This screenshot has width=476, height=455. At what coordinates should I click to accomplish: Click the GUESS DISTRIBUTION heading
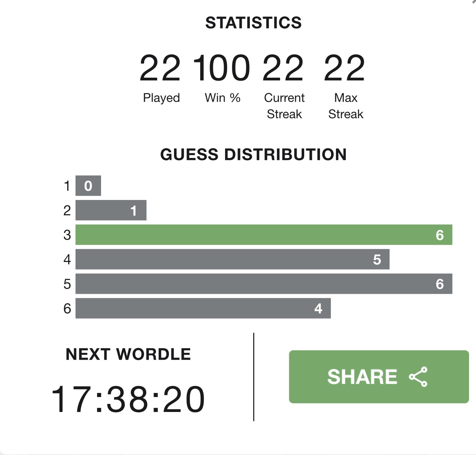pyautogui.click(x=254, y=155)
